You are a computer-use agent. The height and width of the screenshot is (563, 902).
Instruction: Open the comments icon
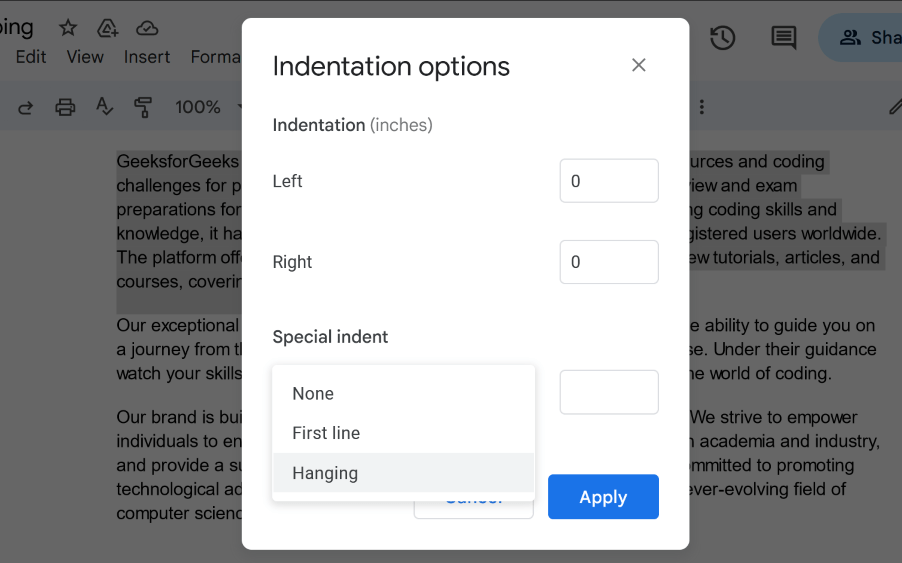tap(783, 38)
